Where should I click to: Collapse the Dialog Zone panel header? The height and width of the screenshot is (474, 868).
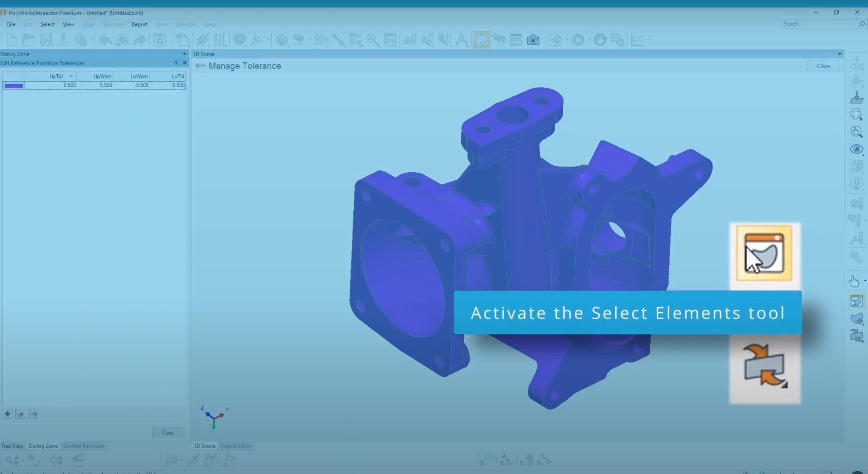point(184,54)
